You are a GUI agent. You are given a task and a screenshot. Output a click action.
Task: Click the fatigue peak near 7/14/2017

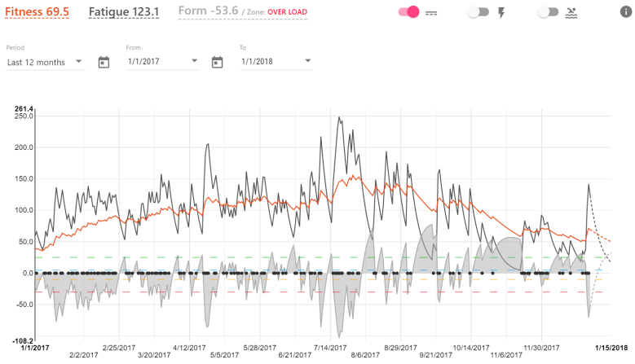339,117
